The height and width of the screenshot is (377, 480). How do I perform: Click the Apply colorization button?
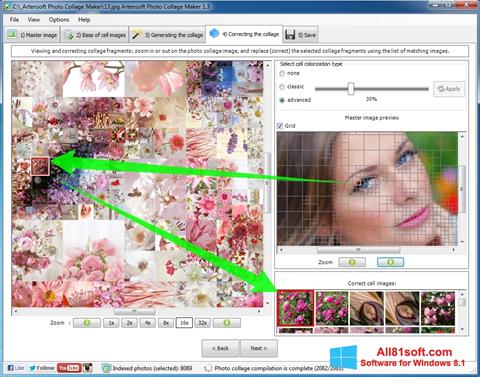449,89
